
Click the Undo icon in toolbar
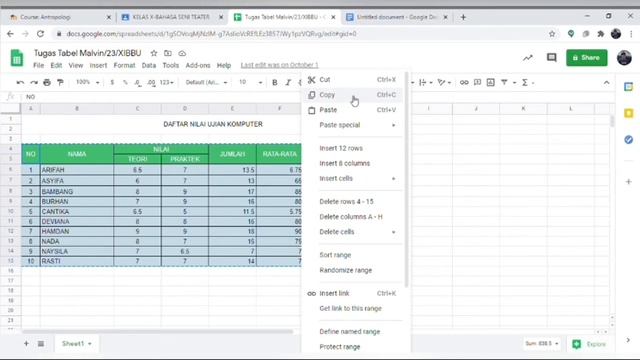(20, 82)
